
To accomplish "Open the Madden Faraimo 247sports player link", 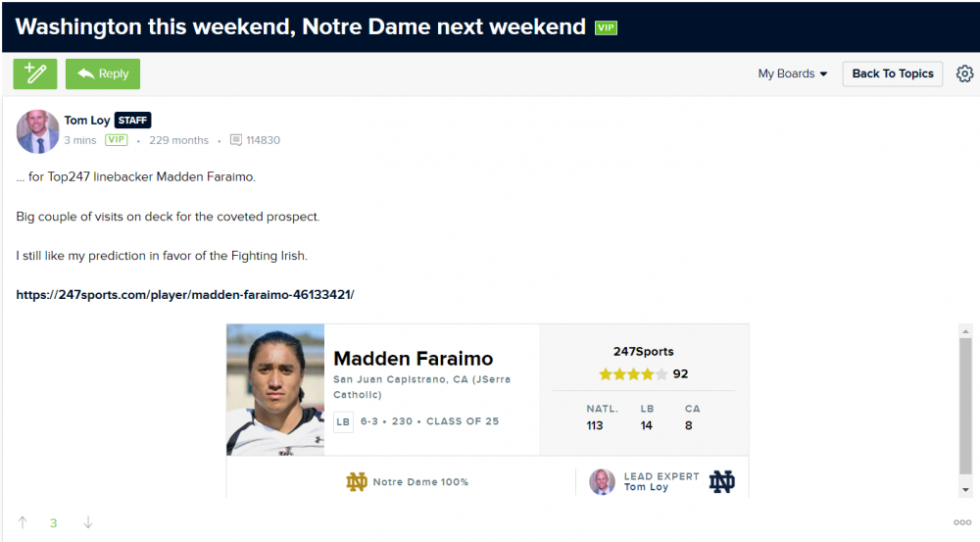I will (185, 294).
